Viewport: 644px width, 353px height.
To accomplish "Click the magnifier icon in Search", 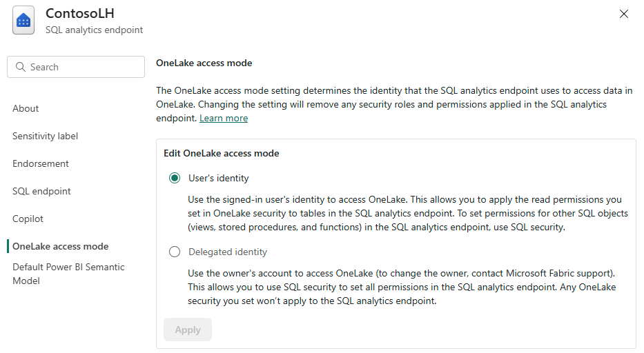I will [19, 67].
